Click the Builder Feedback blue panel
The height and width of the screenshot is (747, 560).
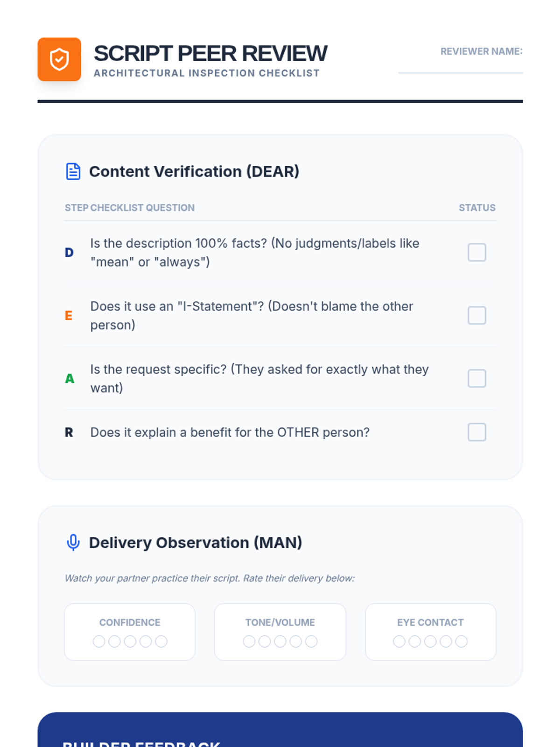[x=280, y=731]
